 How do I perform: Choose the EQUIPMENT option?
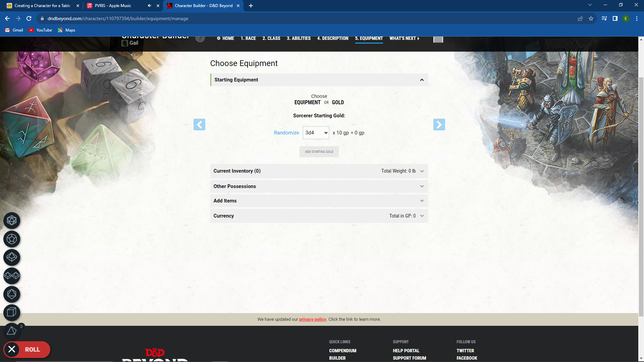coord(307,103)
